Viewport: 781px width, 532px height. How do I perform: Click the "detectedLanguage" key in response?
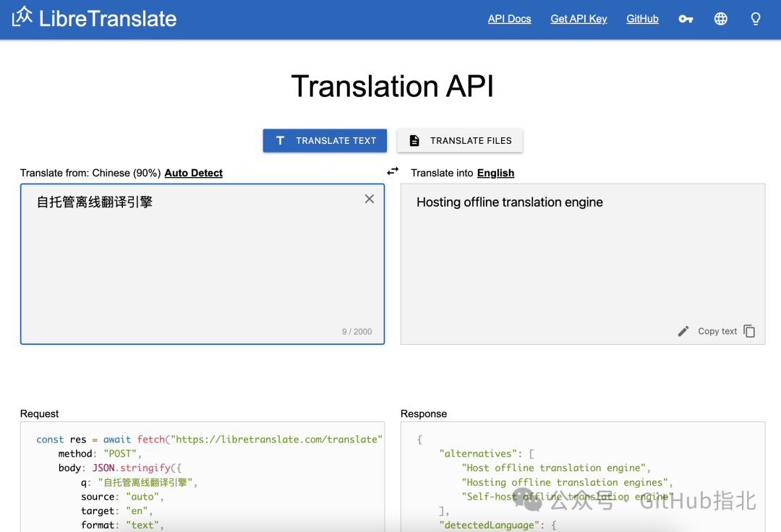tap(491, 525)
